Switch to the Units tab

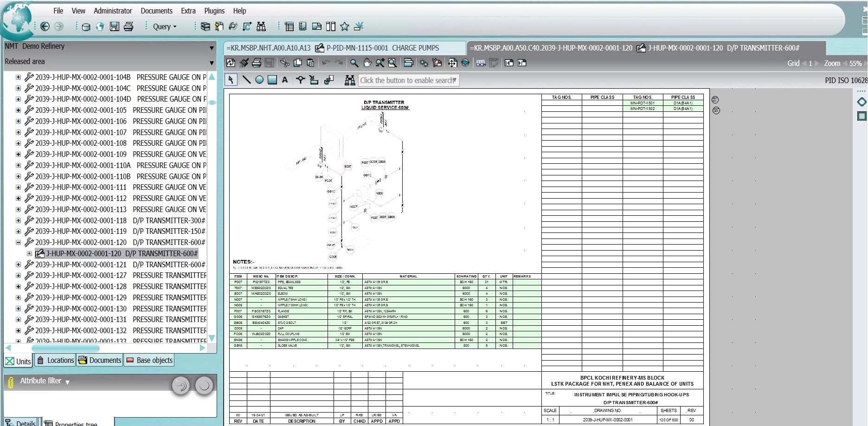[x=18, y=361]
